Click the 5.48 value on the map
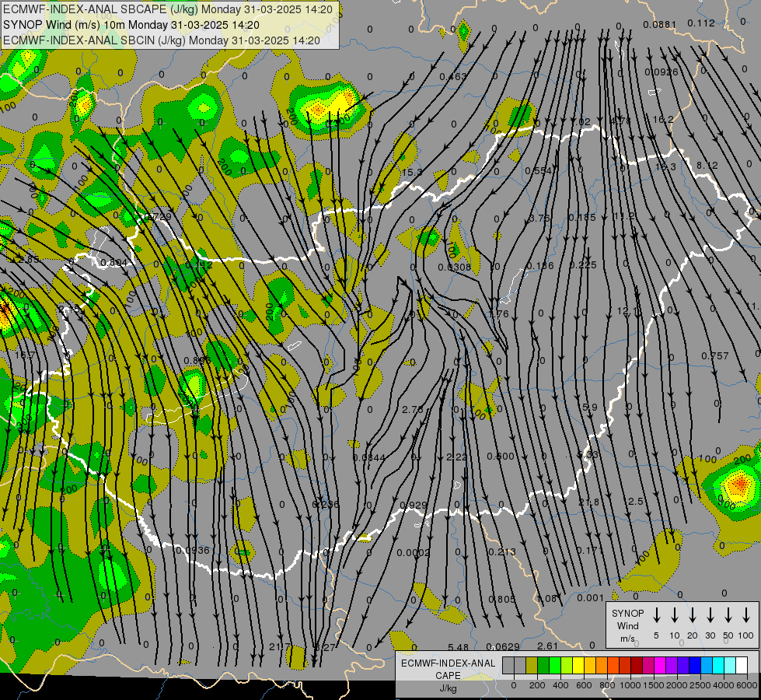This screenshot has height=700, width=761. [x=458, y=647]
